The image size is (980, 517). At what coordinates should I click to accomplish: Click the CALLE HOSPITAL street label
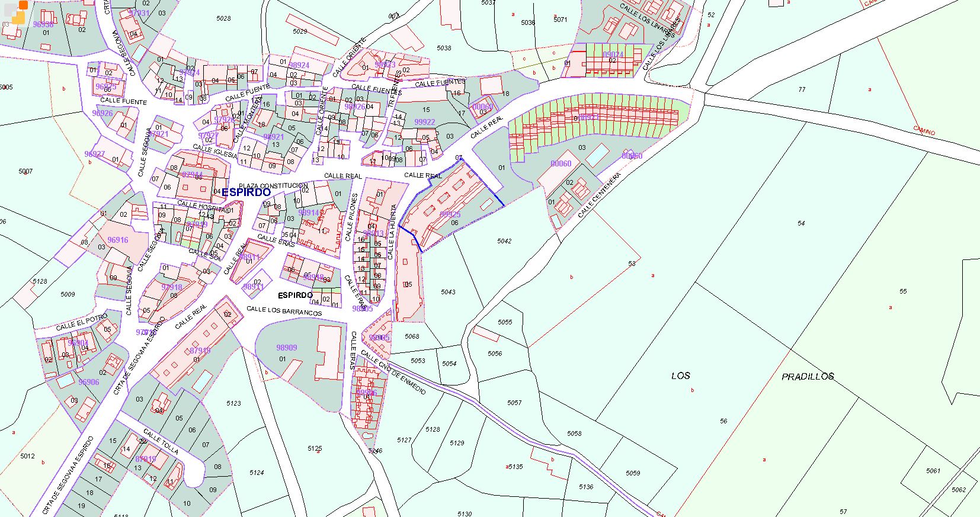[201, 207]
